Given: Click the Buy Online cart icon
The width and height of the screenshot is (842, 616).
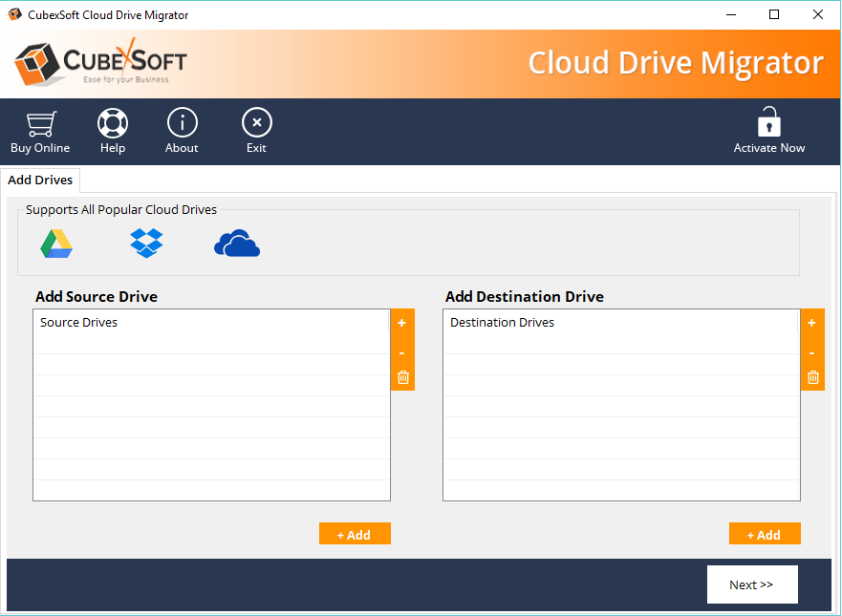Looking at the screenshot, I should (40, 124).
